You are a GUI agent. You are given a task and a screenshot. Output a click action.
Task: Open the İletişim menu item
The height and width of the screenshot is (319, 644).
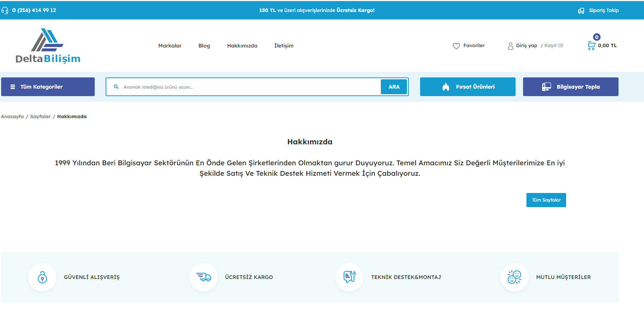click(284, 46)
